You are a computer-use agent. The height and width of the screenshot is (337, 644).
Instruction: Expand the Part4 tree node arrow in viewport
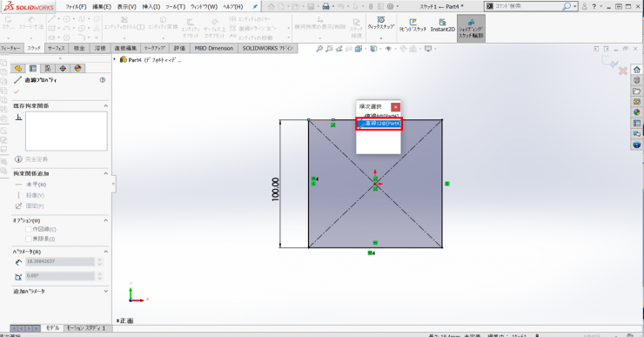(x=115, y=59)
